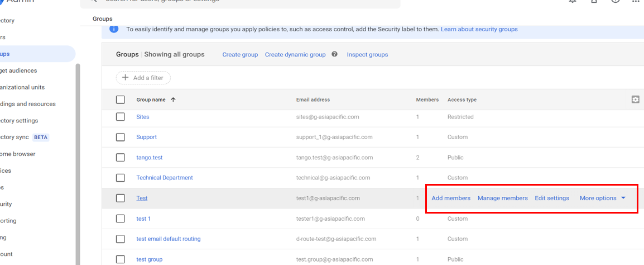The height and width of the screenshot is (265, 644).
Task: Open Chrome browser in sidebar
Action: pyautogui.click(x=18, y=154)
